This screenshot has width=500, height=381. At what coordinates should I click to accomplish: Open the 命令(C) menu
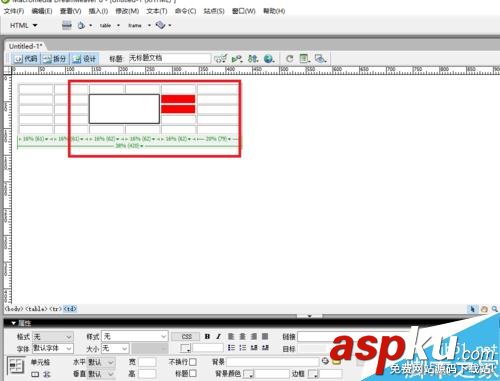pos(185,11)
